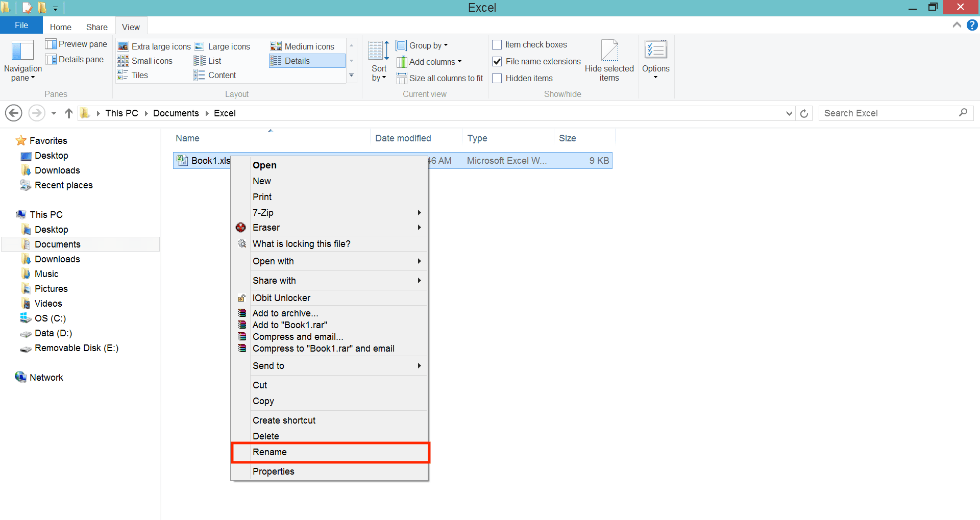This screenshot has height=520, width=980.
Task: Click the IObit Unlocker lock icon
Action: tap(242, 298)
